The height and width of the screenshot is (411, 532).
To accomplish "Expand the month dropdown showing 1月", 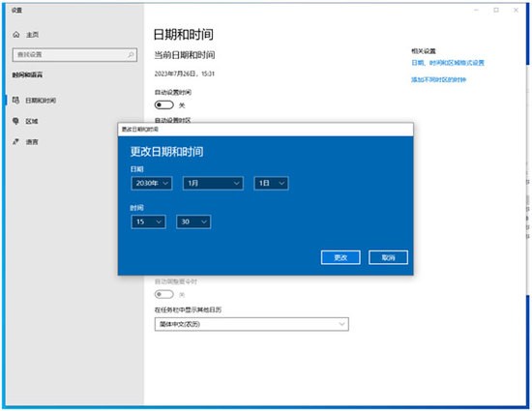I will 213,183.
